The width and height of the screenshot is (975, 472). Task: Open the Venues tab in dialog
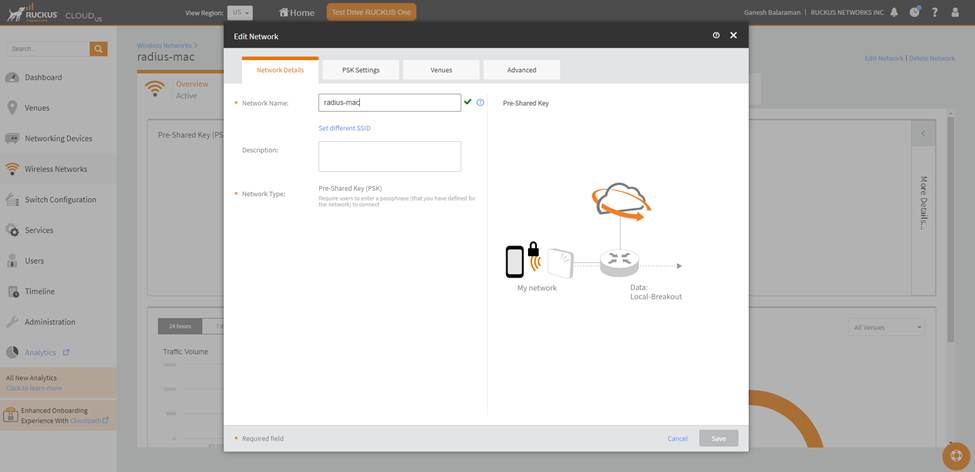point(441,70)
